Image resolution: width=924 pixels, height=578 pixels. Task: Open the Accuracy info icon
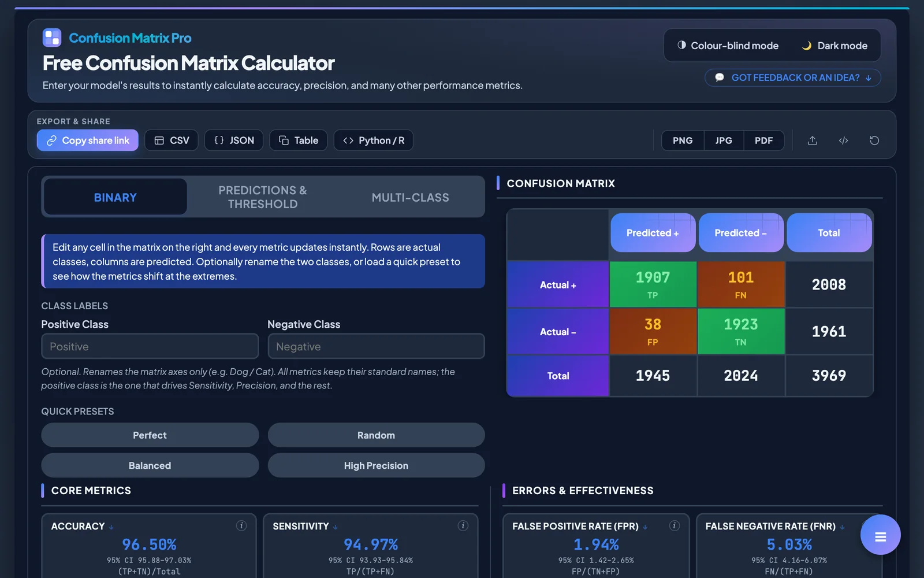tap(241, 525)
